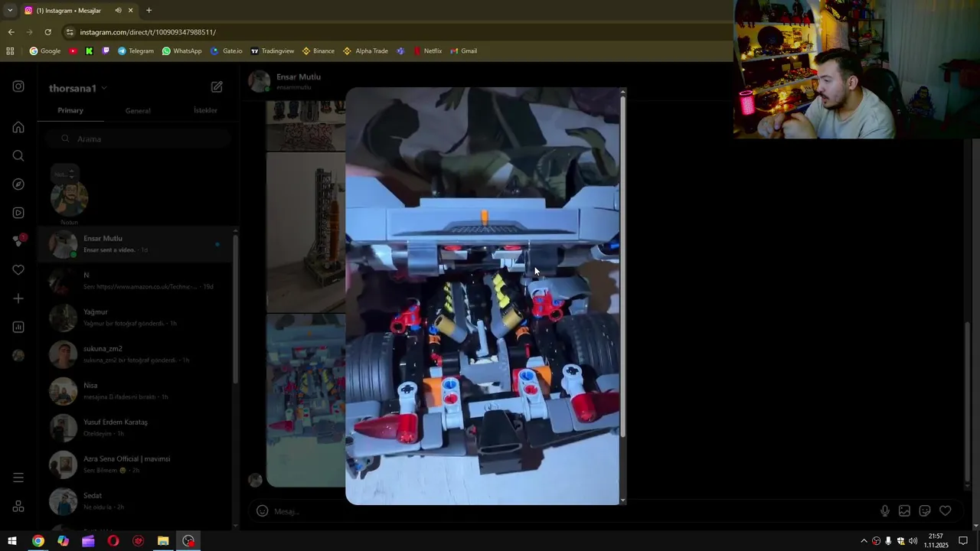Open rocket launch tower photo thumbnail
This screenshot has height=551, width=980.
pos(306,233)
